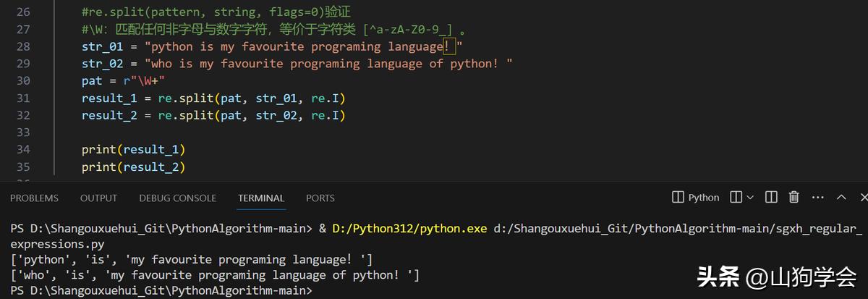Close the bottom panel with the X
868x299 pixels.
863,197
